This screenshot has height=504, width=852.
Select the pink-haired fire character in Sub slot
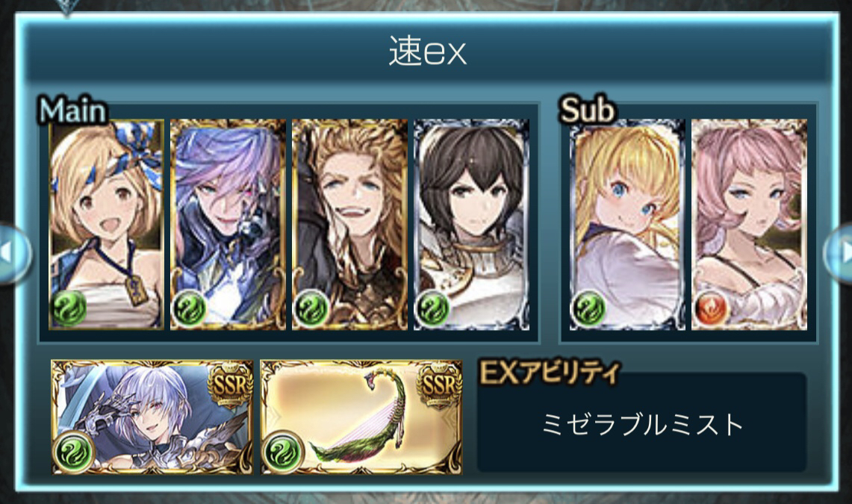(749, 224)
